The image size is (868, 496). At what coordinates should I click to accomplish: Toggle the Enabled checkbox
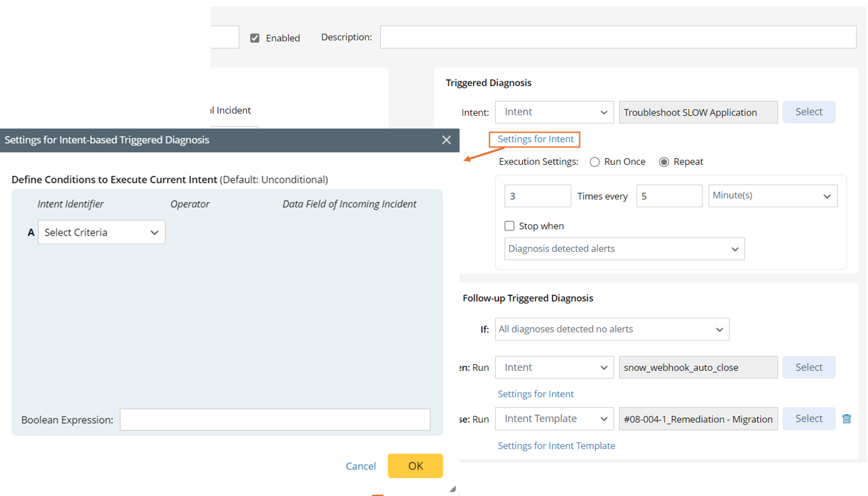click(x=255, y=38)
